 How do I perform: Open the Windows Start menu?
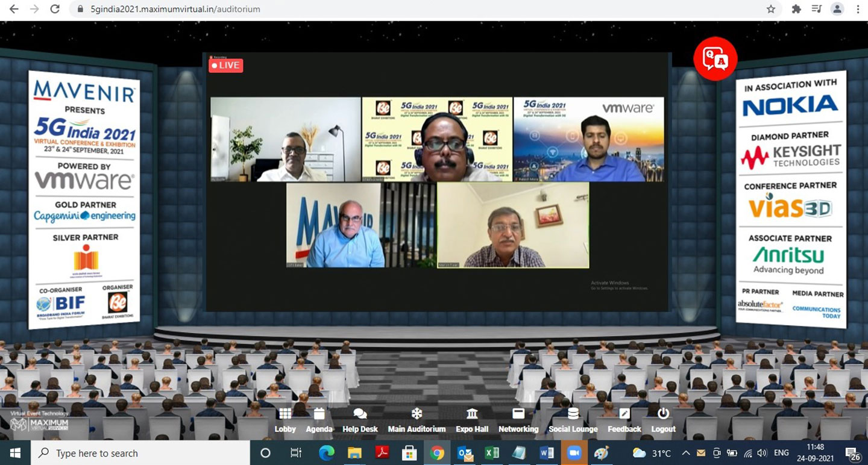pyautogui.click(x=14, y=453)
